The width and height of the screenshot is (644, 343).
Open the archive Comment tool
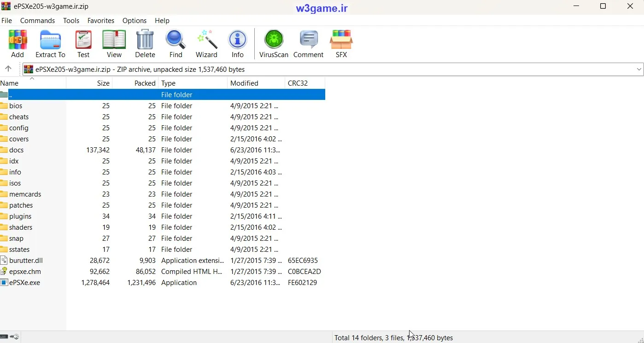308,40
